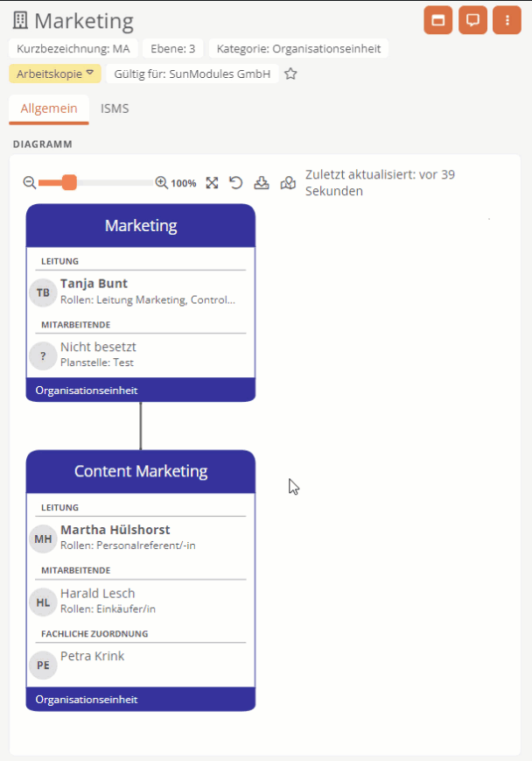Click the diagram zoom slider handle
This screenshot has height=761, width=532.
69,182
